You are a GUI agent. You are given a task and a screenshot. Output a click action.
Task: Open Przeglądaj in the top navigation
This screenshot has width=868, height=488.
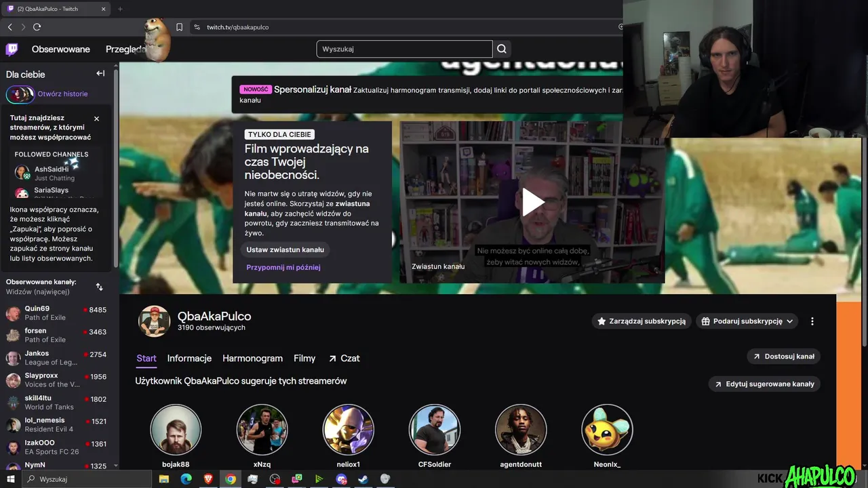point(125,49)
